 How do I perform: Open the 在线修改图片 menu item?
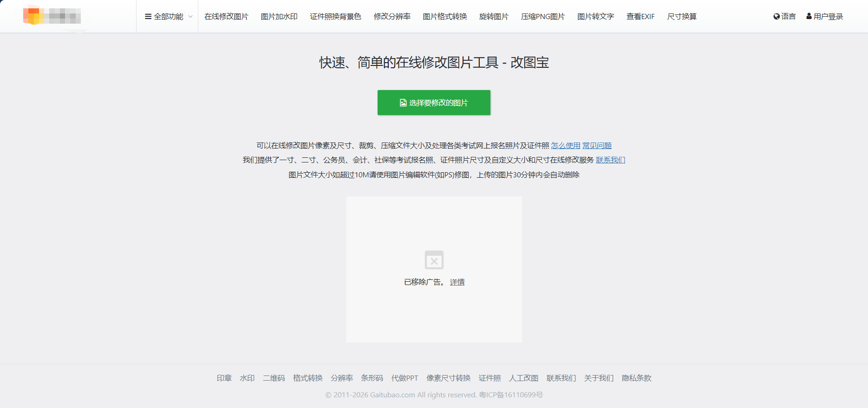(227, 17)
